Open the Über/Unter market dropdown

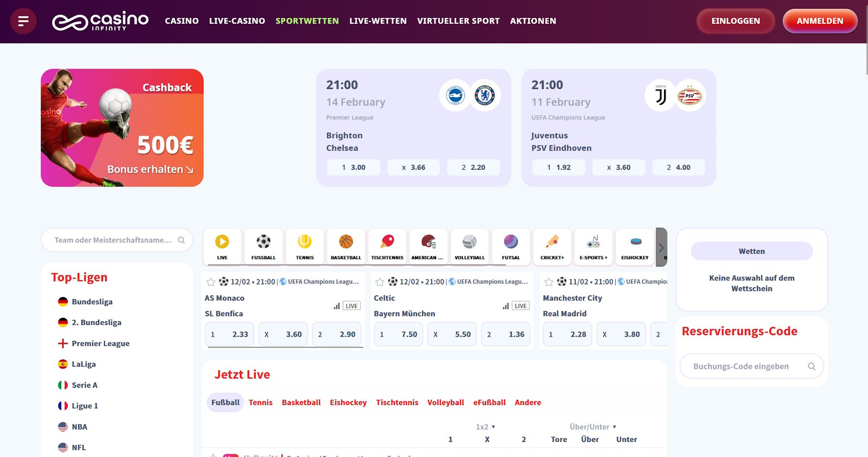(593, 427)
